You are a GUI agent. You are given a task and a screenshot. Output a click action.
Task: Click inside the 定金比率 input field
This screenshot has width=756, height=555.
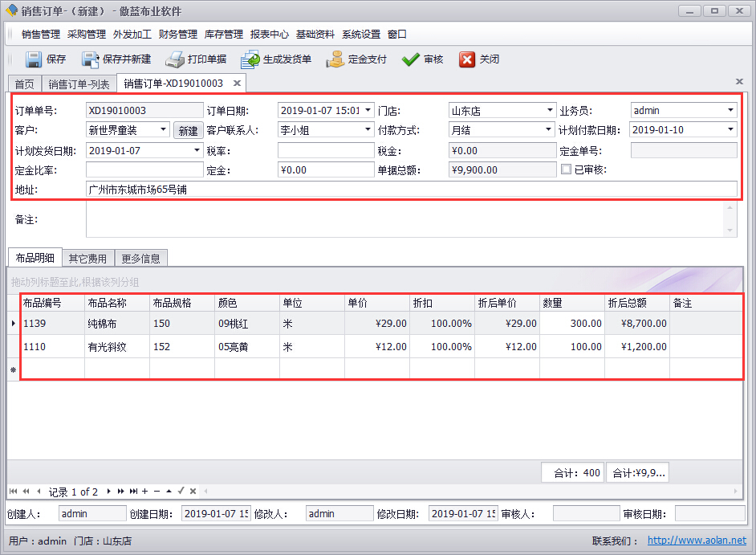[x=144, y=169]
